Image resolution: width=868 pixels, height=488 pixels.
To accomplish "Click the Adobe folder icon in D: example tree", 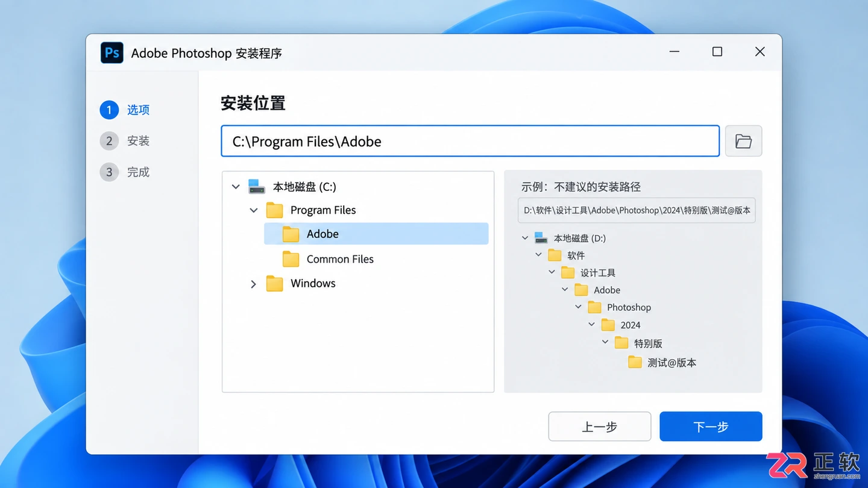I will pos(581,290).
